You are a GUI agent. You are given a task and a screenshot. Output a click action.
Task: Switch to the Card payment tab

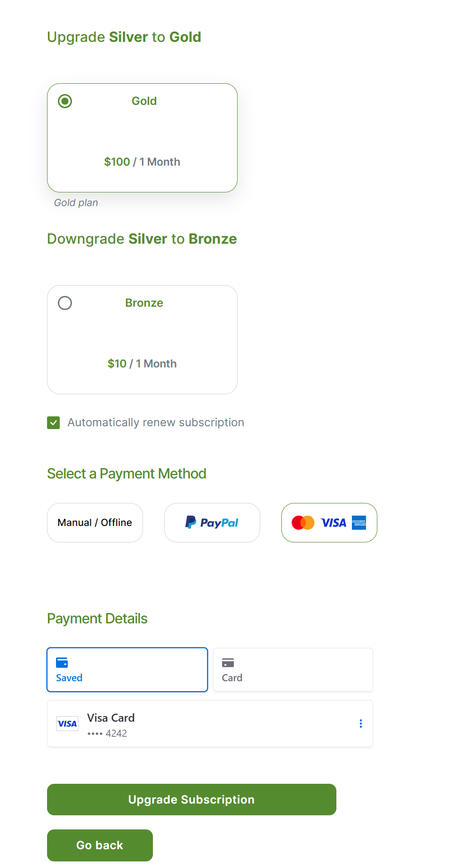[293, 670]
